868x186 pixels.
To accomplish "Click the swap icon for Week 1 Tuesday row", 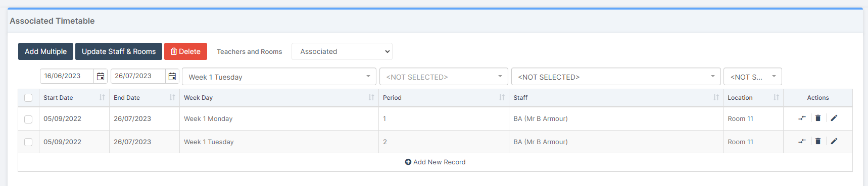I will click(802, 141).
